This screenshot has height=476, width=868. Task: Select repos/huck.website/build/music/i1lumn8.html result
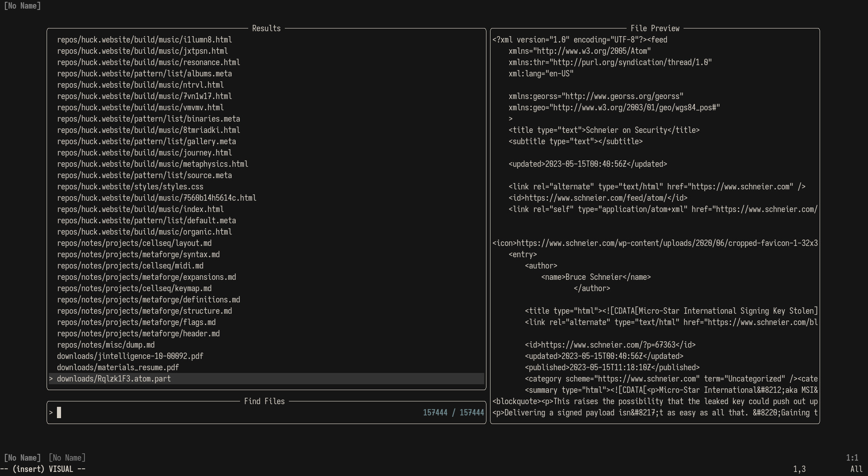tap(266, 40)
